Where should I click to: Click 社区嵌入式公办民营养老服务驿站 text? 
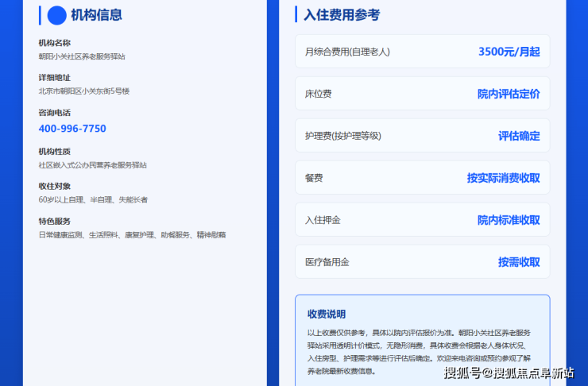point(93,165)
